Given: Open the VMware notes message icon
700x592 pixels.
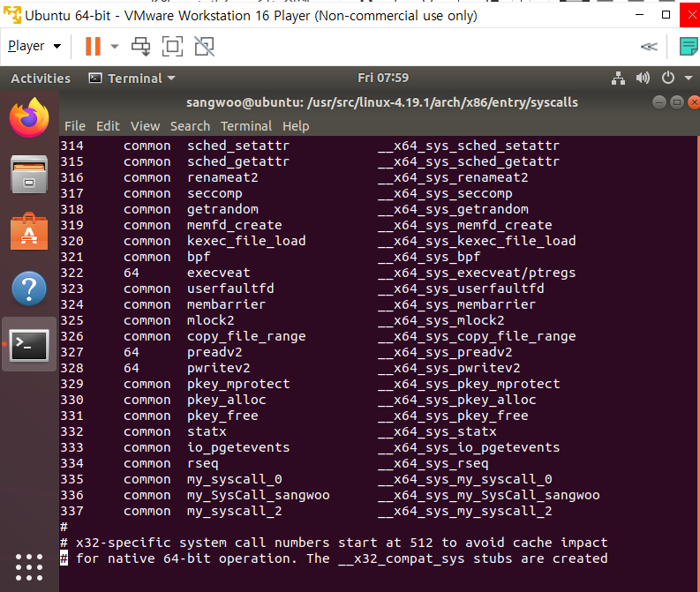Looking at the screenshot, I should pyautogui.click(x=689, y=47).
